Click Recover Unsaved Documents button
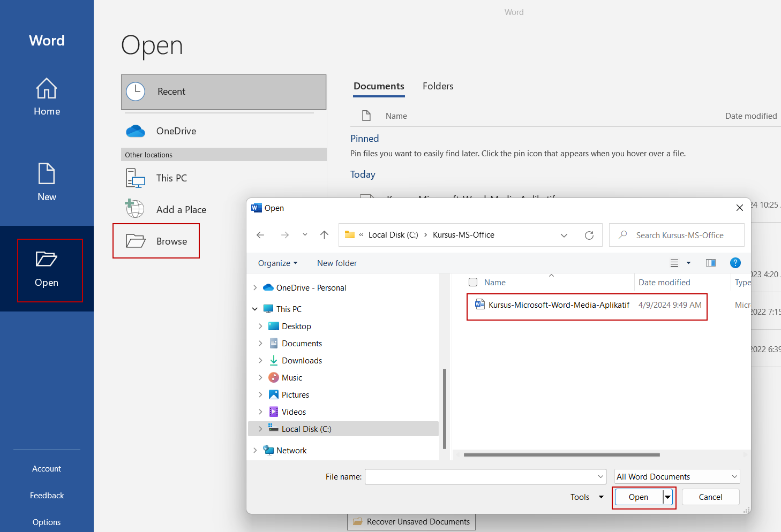This screenshot has height=532, width=781. coord(411,522)
